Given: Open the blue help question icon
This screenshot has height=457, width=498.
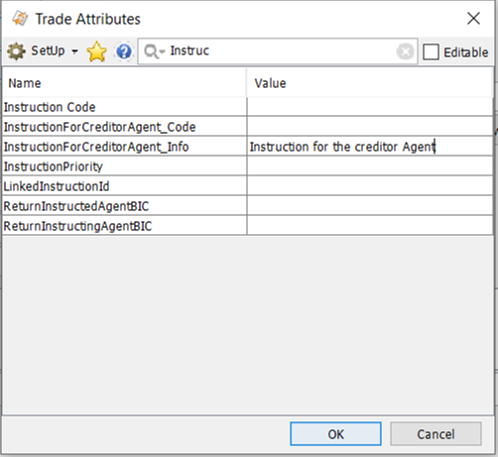Looking at the screenshot, I should point(124,52).
